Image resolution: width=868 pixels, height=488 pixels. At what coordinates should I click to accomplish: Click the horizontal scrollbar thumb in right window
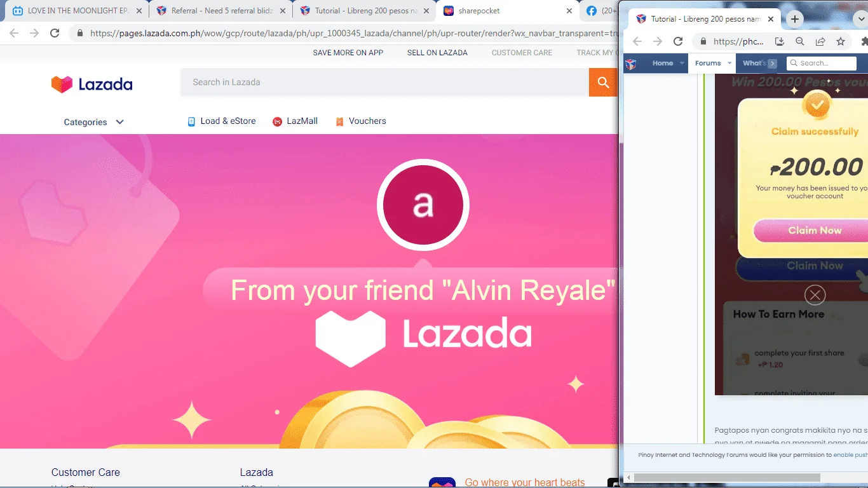pos(727,477)
